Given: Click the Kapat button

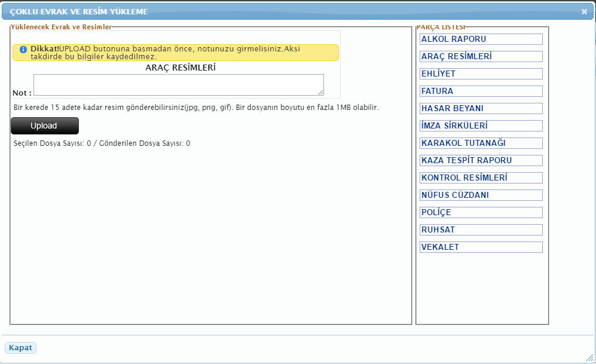Looking at the screenshot, I should click(x=20, y=348).
